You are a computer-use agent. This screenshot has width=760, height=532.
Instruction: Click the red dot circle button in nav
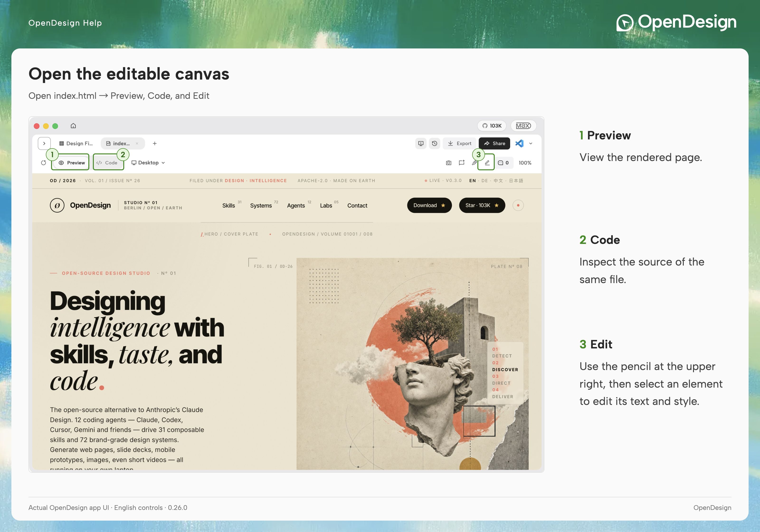coord(518,205)
